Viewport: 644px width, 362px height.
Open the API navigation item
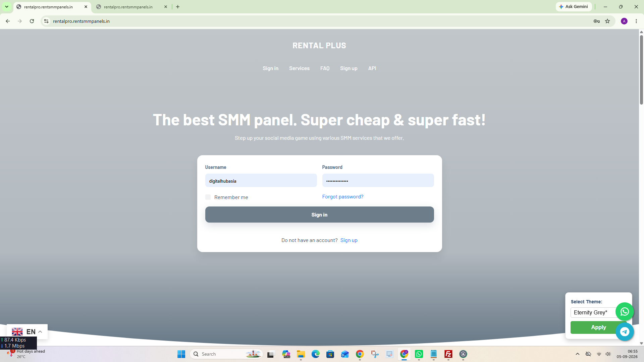(372, 68)
